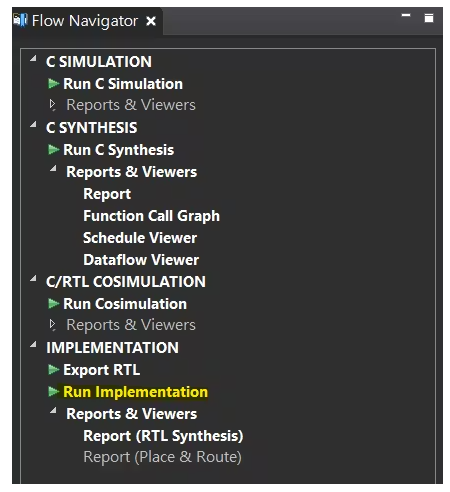Collapse the C SIMULATION section
The height and width of the screenshot is (492, 450).
click(33, 59)
